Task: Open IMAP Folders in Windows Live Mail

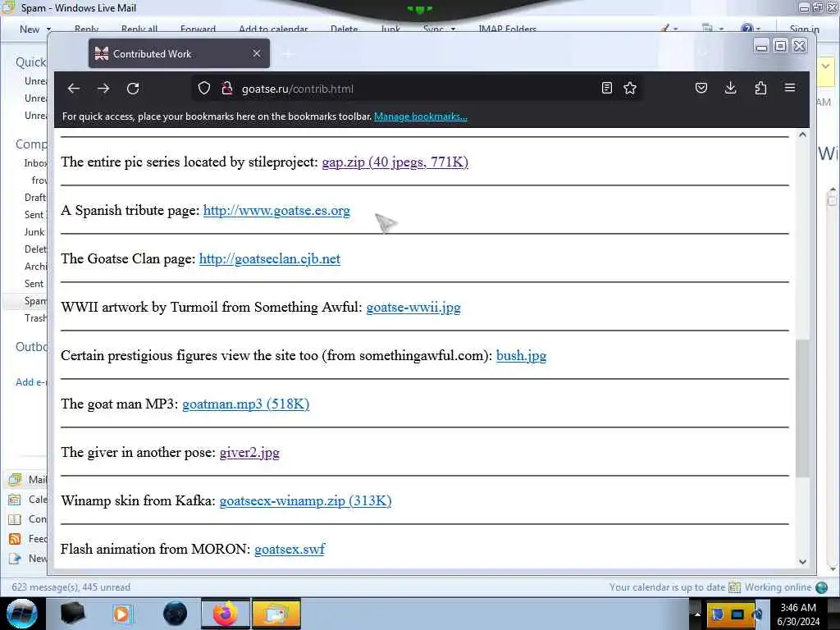Action: click(507, 29)
